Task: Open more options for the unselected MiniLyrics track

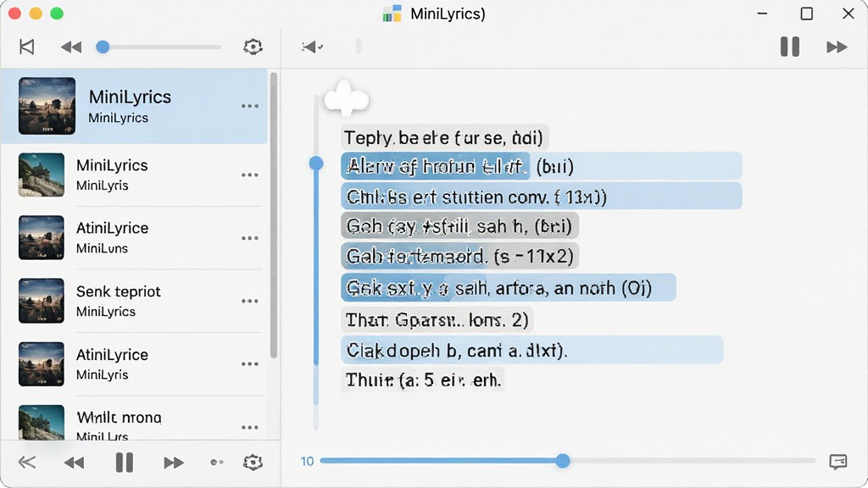Action: (250, 175)
